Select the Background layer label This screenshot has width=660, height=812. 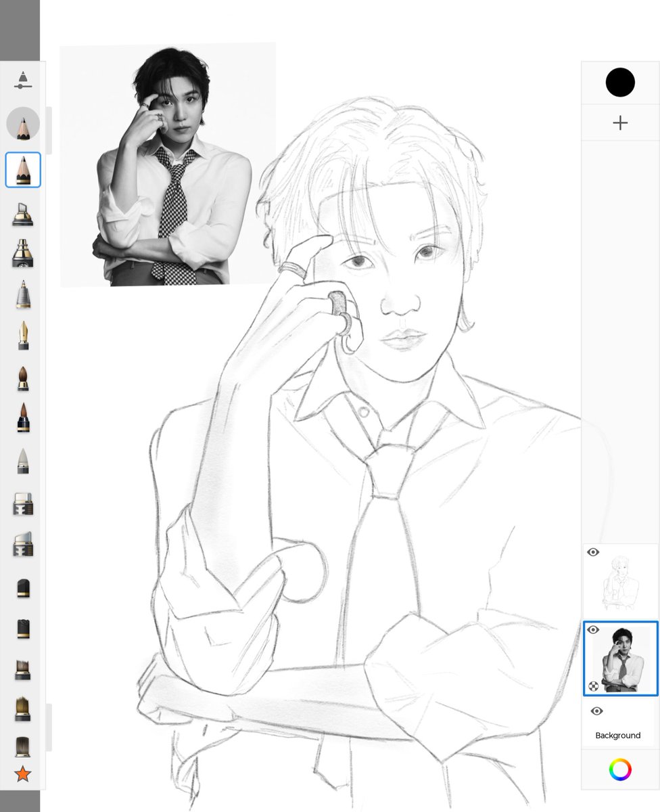(618, 736)
